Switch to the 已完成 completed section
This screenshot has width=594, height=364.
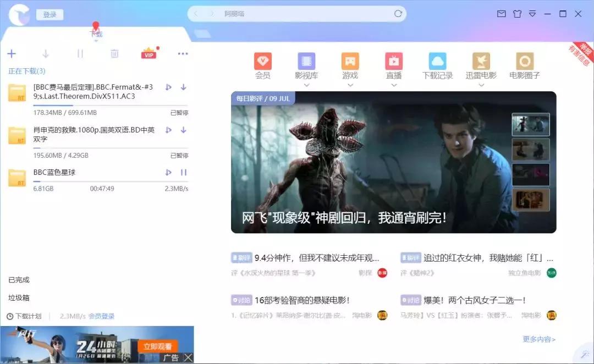point(19,280)
